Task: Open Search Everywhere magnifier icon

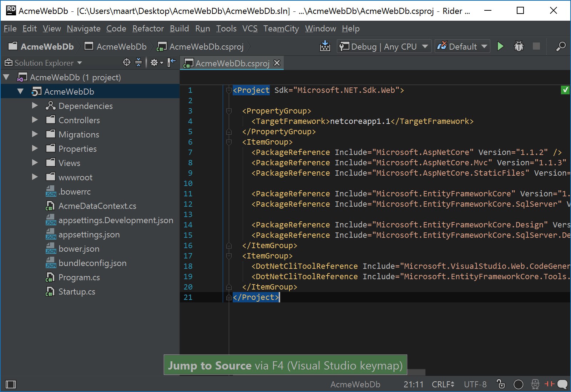Action: point(561,46)
